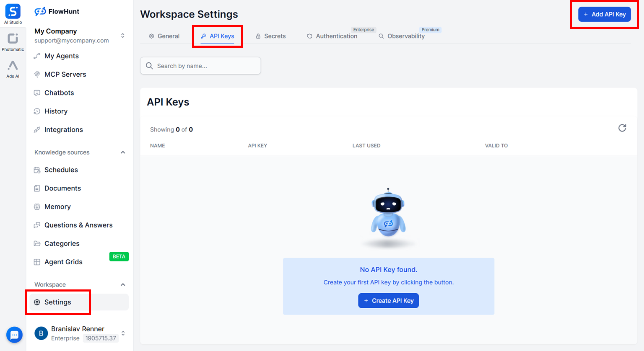Collapse the Workspace section
Screen dimensions: 644x351
(x=123, y=285)
